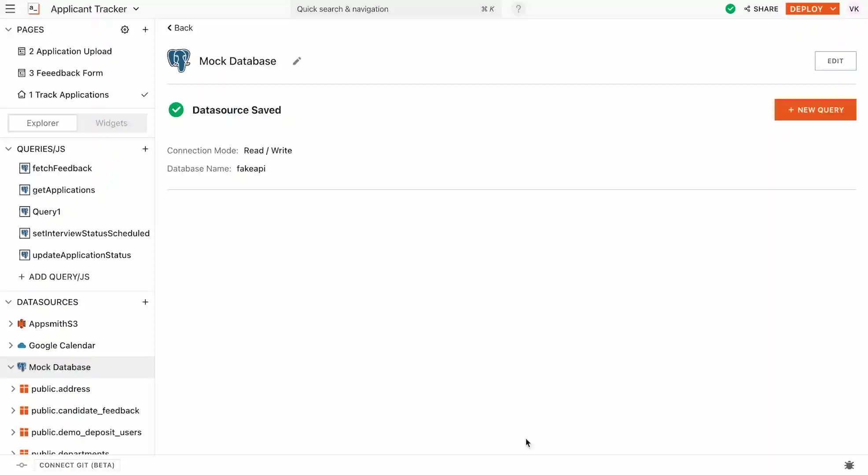868x475 pixels.
Task: Click the public.demo_deposit_users table icon
Action: (x=24, y=432)
